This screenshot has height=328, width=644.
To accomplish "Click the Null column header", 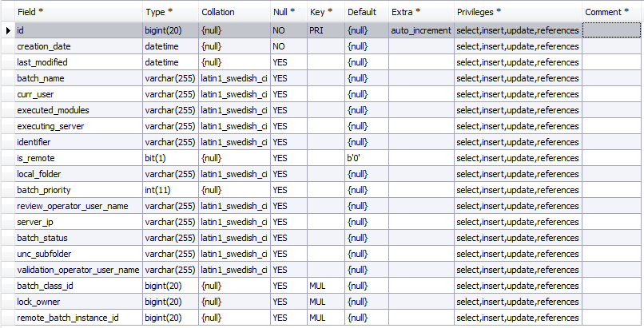I will click(x=289, y=12).
